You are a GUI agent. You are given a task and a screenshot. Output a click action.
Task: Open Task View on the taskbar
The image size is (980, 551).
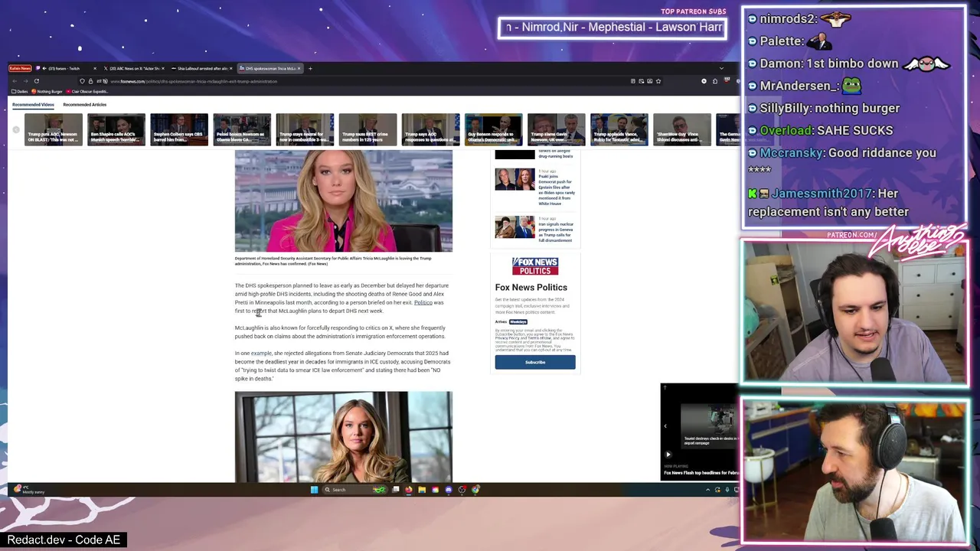pyautogui.click(x=396, y=490)
